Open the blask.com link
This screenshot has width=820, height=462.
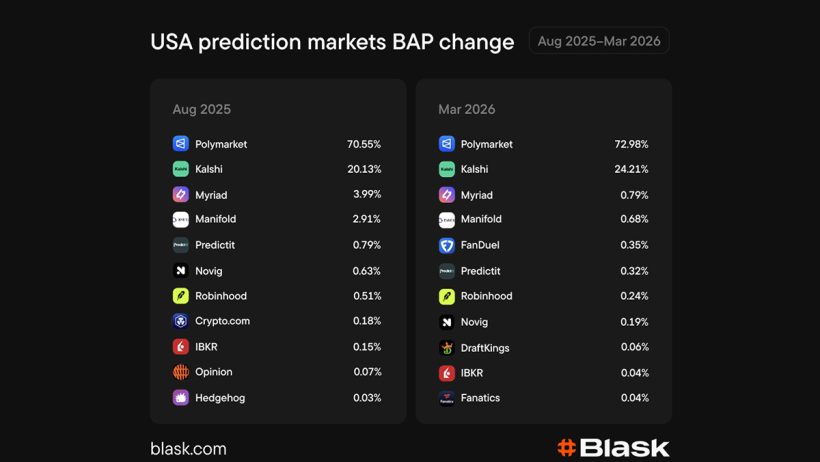click(188, 449)
